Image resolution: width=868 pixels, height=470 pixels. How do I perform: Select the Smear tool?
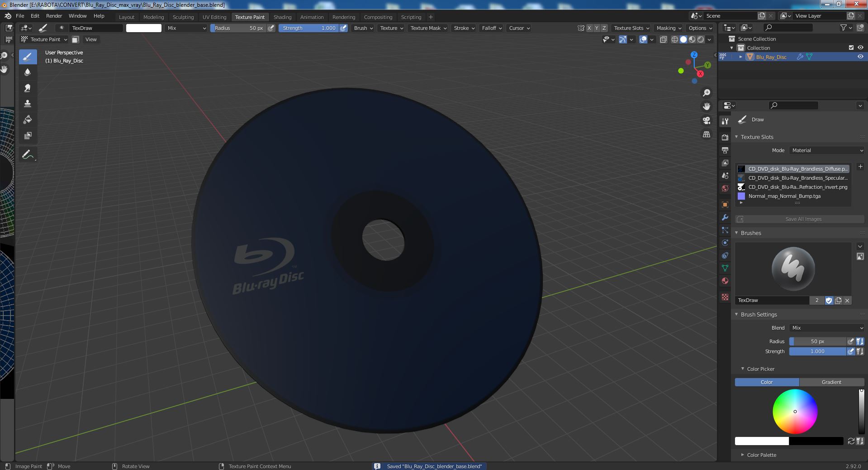tap(28, 88)
